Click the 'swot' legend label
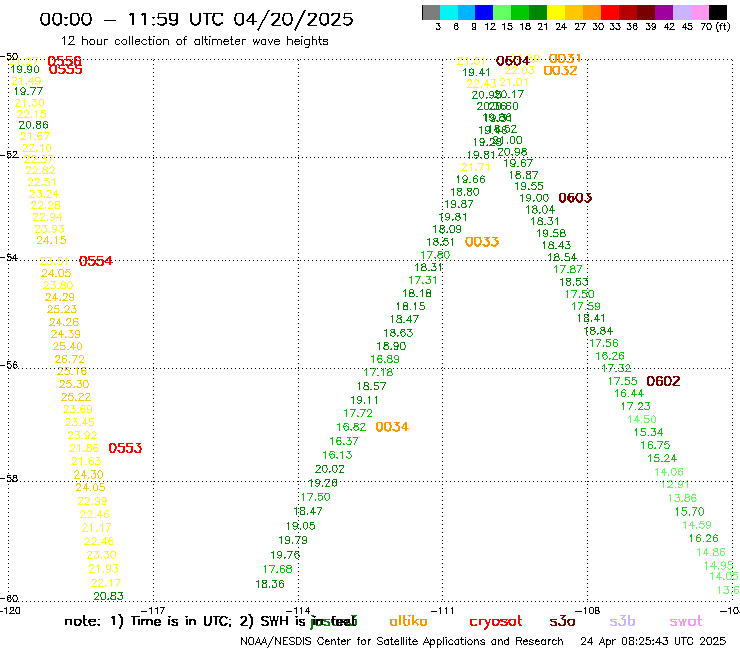740x650 pixels. [x=686, y=622]
